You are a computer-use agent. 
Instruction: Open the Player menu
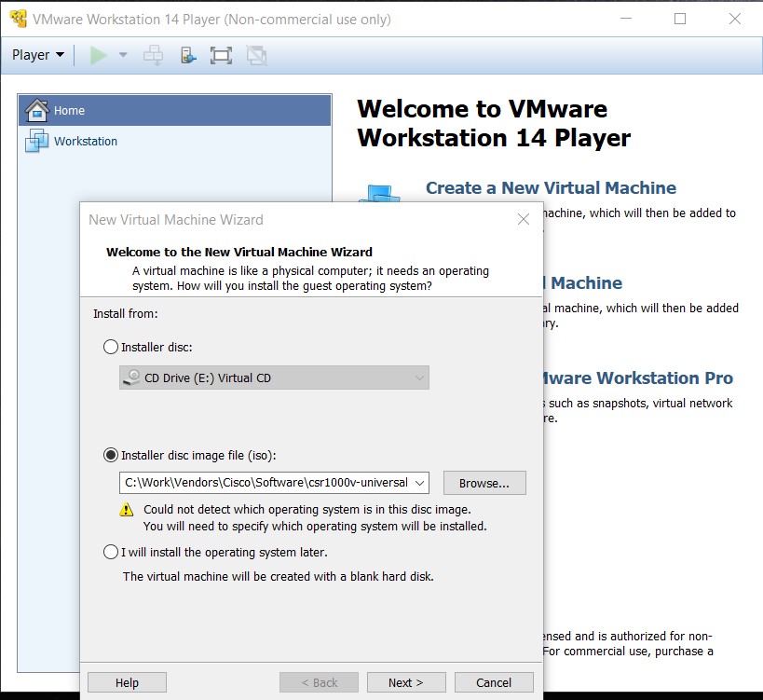click(x=37, y=55)
